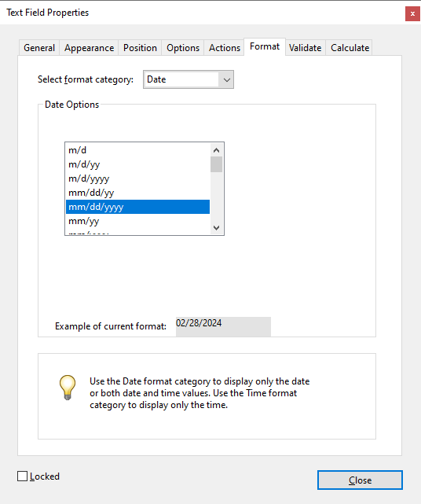Click the Format tab
The height and width of the screenshot is (504, 421).
pyautogui.click(x=265, y=46)
